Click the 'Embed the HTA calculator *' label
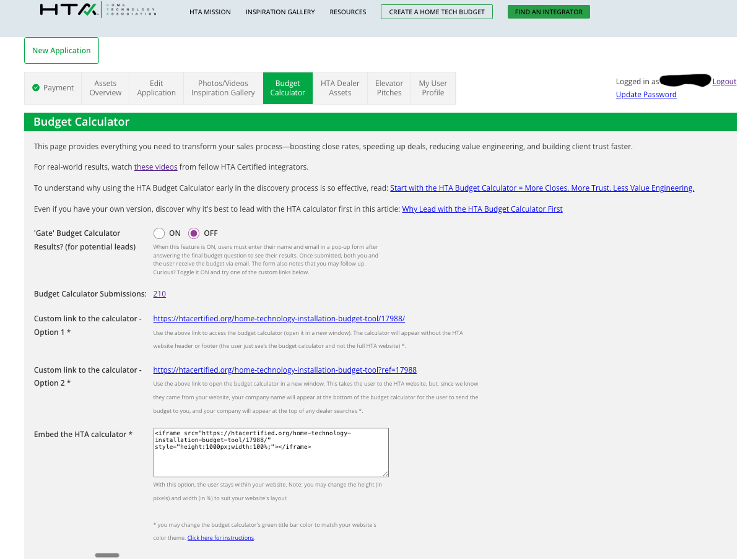The height and width of the screenshot is (559, 756). 83,435
